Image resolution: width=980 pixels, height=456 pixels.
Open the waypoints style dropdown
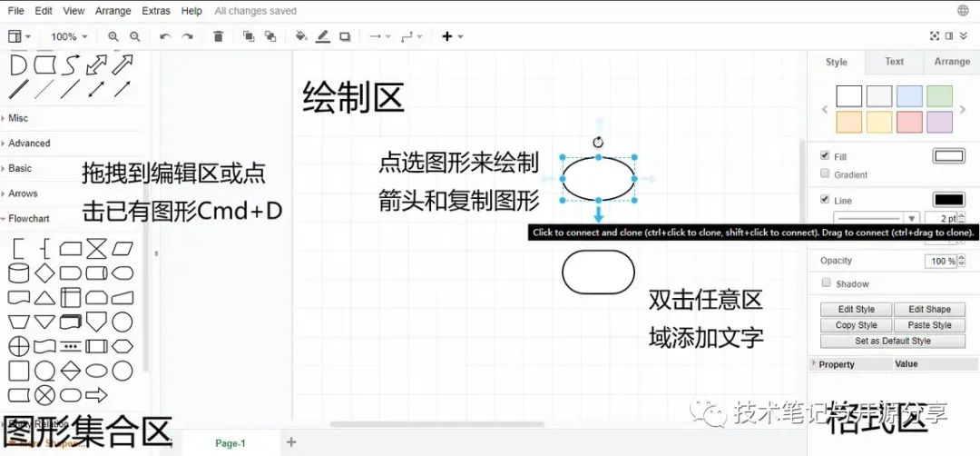pos(411,37)
